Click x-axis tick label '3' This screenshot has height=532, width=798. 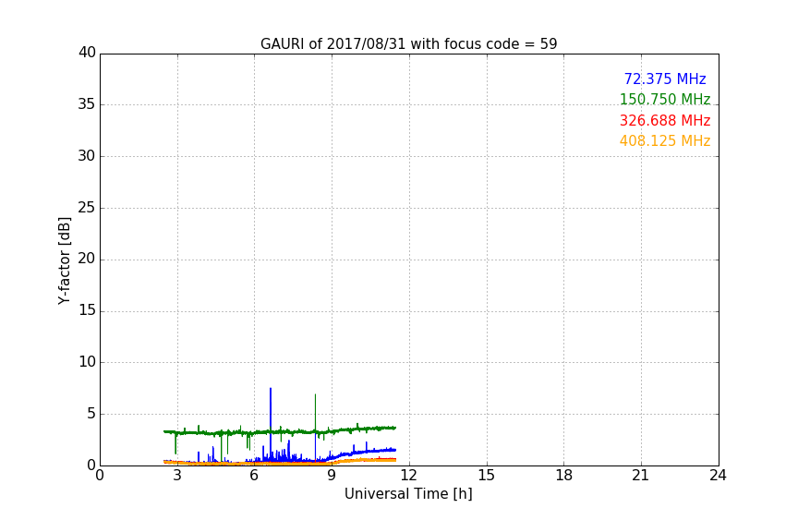pyautogui.click(x=177, y=476)
